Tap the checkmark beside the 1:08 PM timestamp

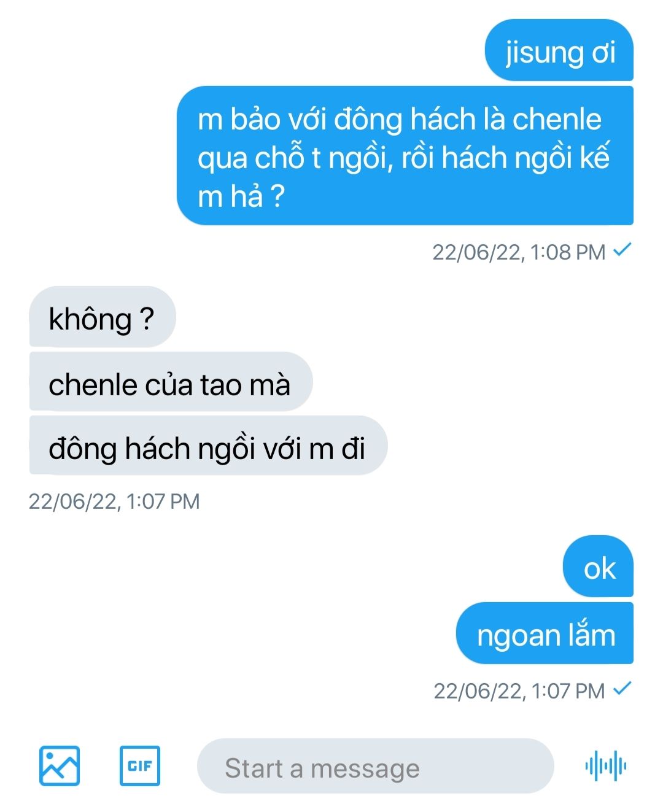click(x=622, y=250)
